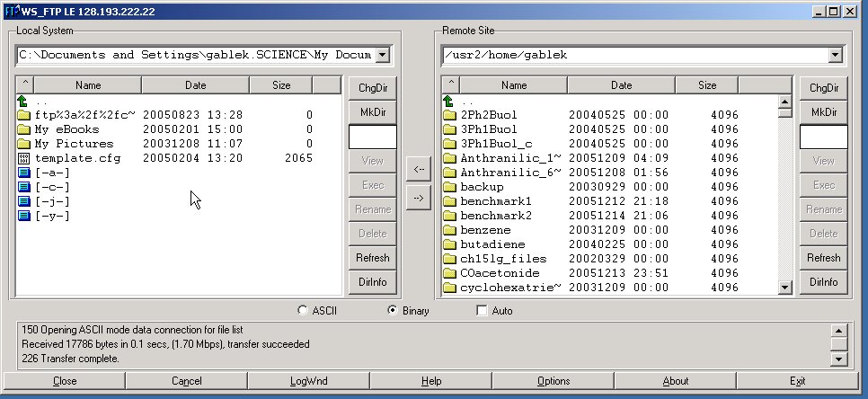868x399 pixels.
Task: Click the remote list scroll down arrow
Action: (785, 288)
